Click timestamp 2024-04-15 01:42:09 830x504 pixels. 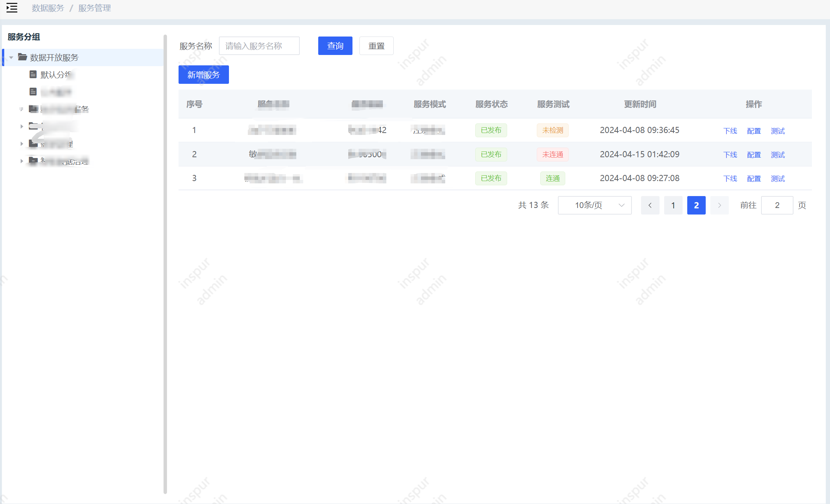point(640,155)
